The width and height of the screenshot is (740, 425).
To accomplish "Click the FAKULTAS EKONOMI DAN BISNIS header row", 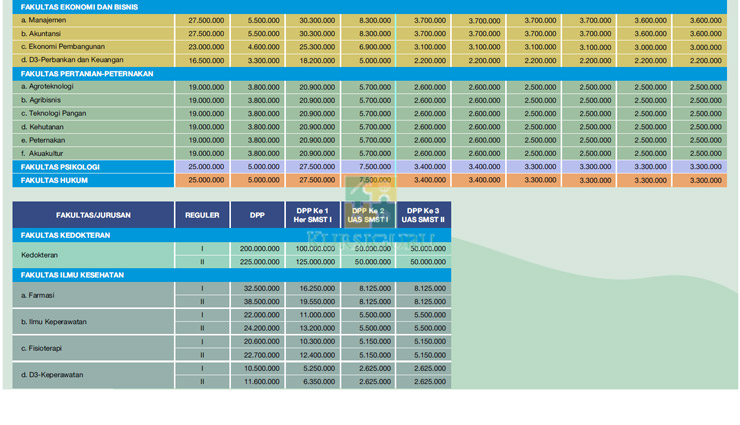I will point(370,7).
